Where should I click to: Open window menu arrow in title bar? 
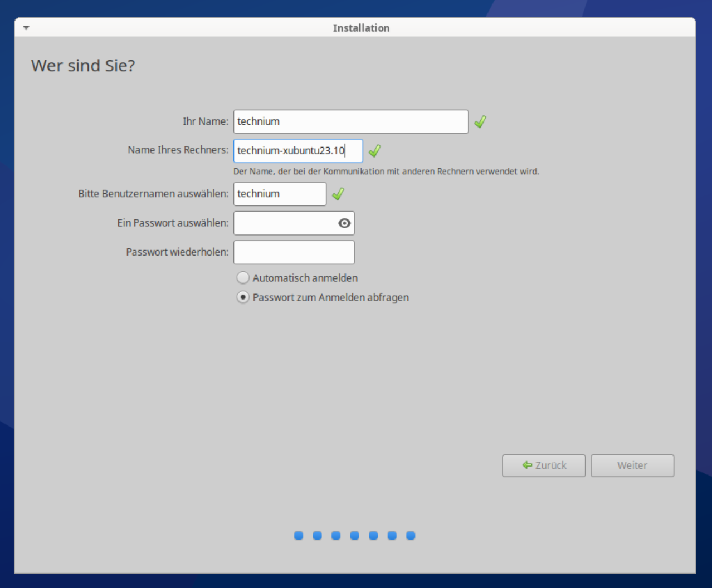point(26,27)
